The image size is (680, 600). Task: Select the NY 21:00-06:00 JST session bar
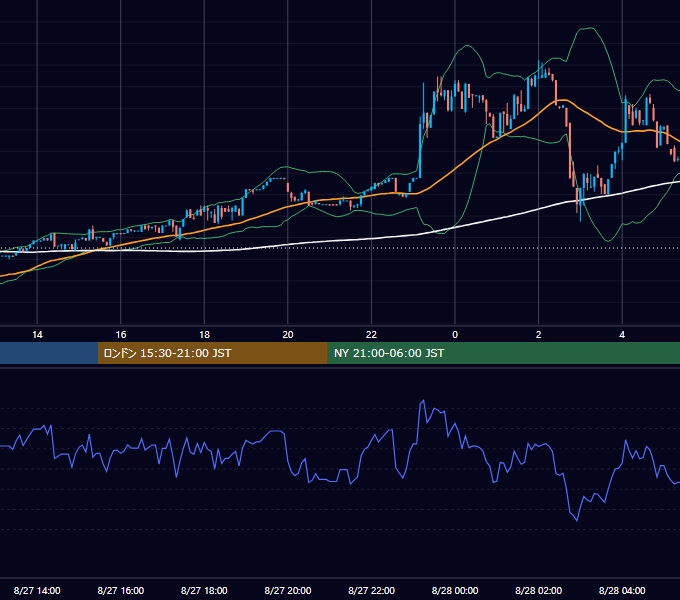(x=503, y=353)
